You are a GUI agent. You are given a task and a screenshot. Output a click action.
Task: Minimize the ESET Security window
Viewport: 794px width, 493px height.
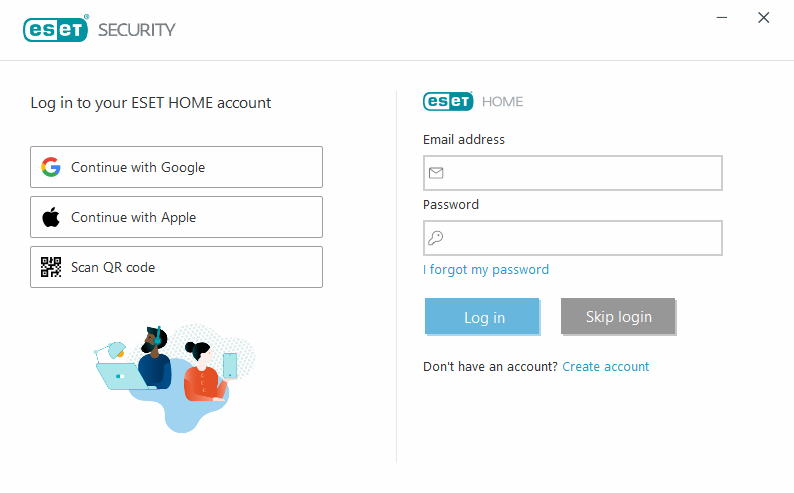(x=720, y=17)
